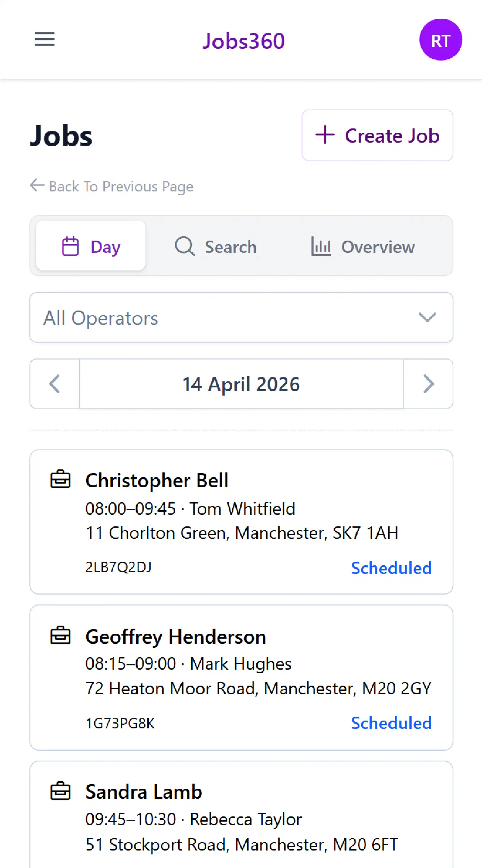Screen dimensions: 482x868
Task: Switch to the Day tab
Action: tap(91, 246)
